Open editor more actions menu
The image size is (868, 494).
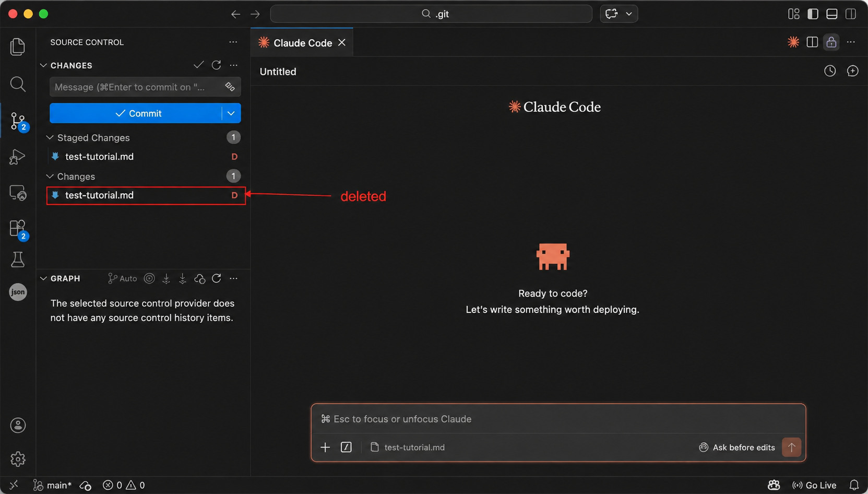[x=851, y=42]
